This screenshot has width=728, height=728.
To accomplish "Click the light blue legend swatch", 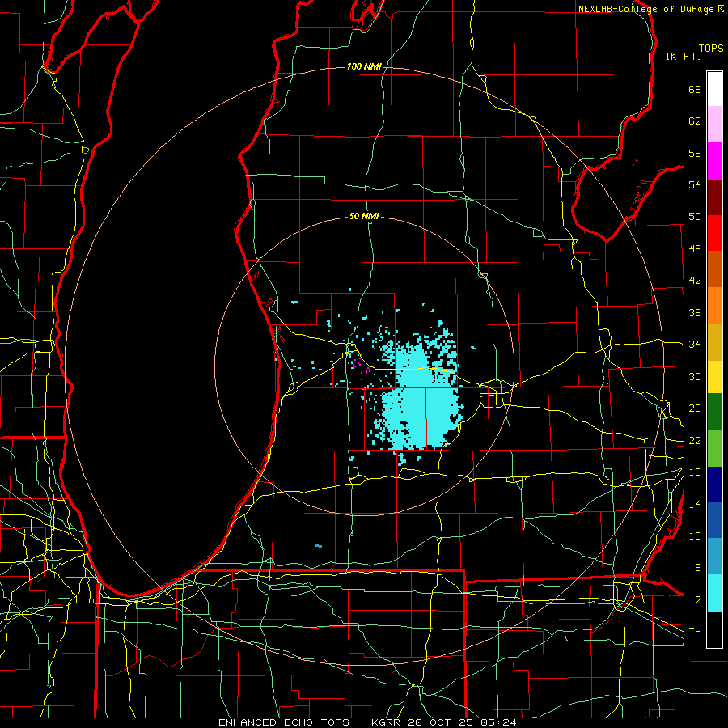I will [714, 557].
